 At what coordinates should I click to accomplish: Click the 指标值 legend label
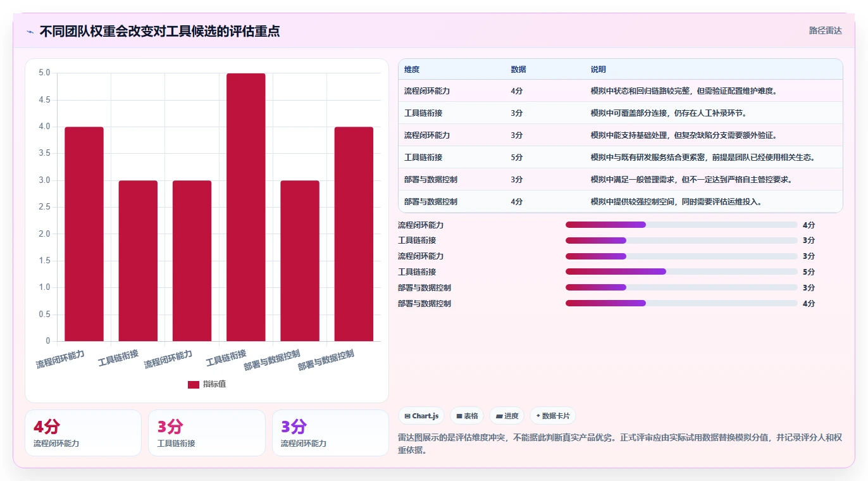click(214, 384)
